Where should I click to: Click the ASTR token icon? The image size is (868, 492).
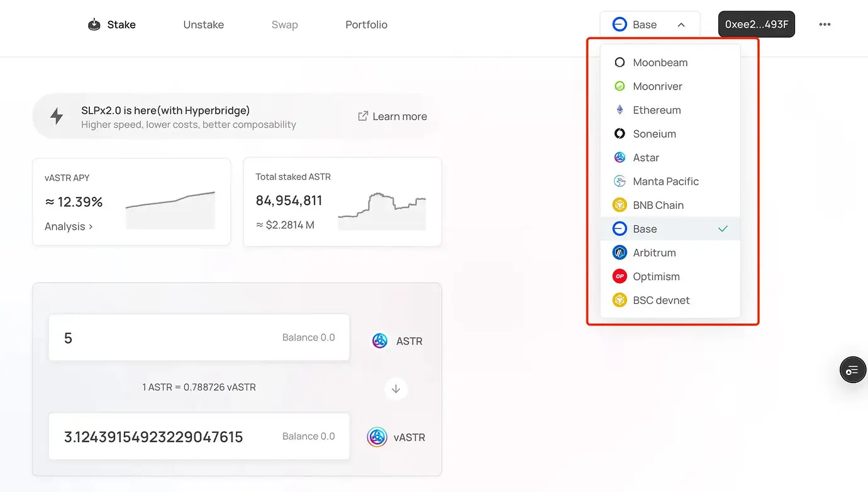[380, 341]
